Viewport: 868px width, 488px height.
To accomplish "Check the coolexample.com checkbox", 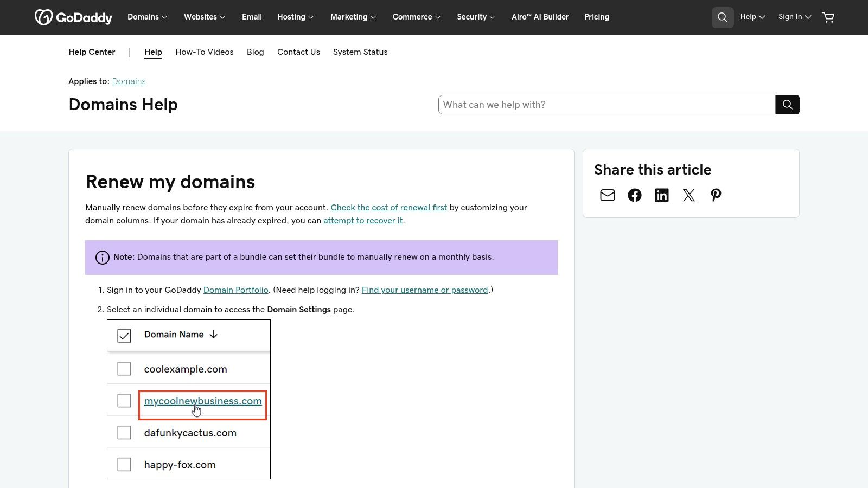I will (x=124, y=368).
